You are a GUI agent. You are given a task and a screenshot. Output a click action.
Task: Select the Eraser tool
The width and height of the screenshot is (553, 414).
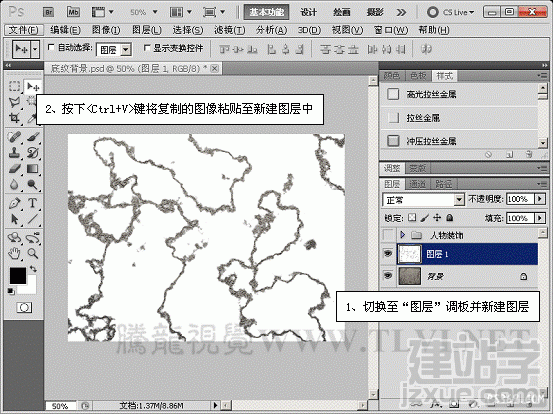click(x=14, y=169)
